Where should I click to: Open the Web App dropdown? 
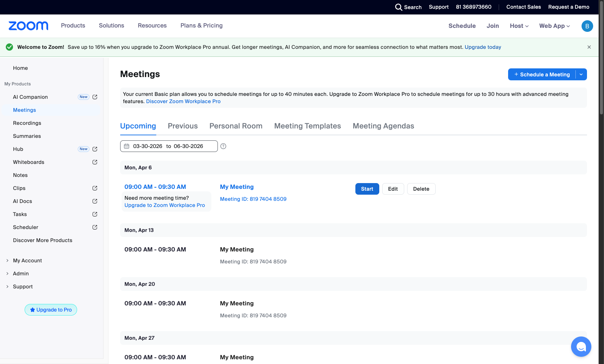pos(554,26)
